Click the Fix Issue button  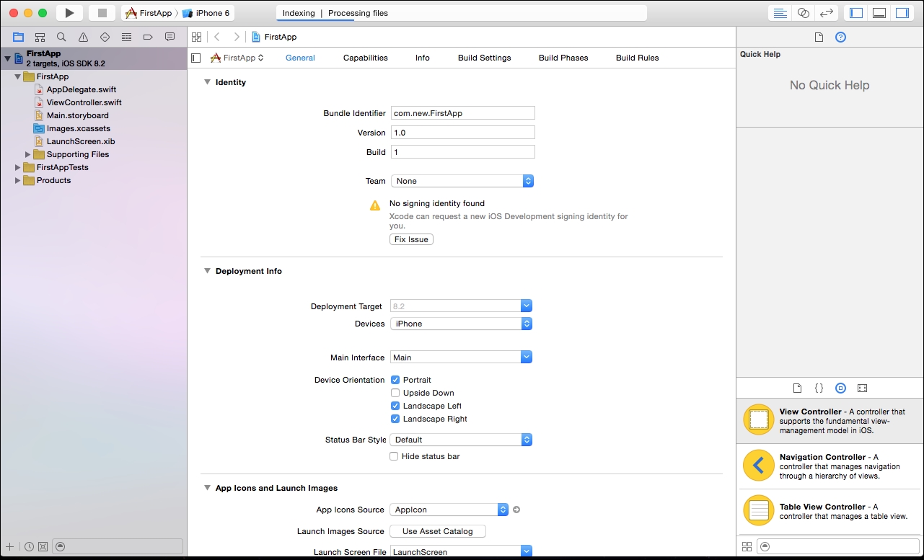coord(411,239)
